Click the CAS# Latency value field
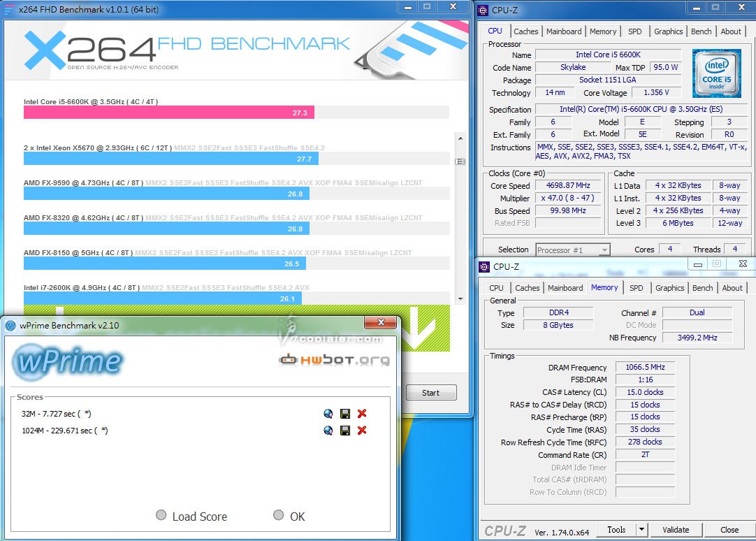 tap(645, 393)
